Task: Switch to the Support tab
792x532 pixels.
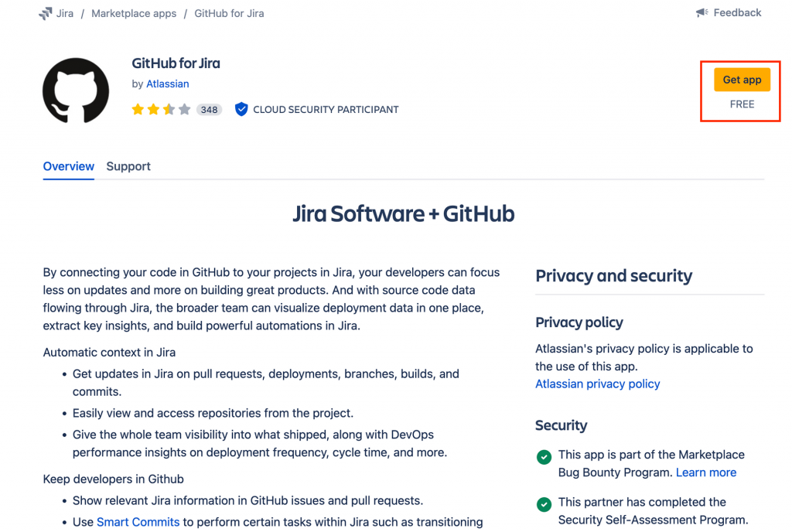Action: (128, 166)
